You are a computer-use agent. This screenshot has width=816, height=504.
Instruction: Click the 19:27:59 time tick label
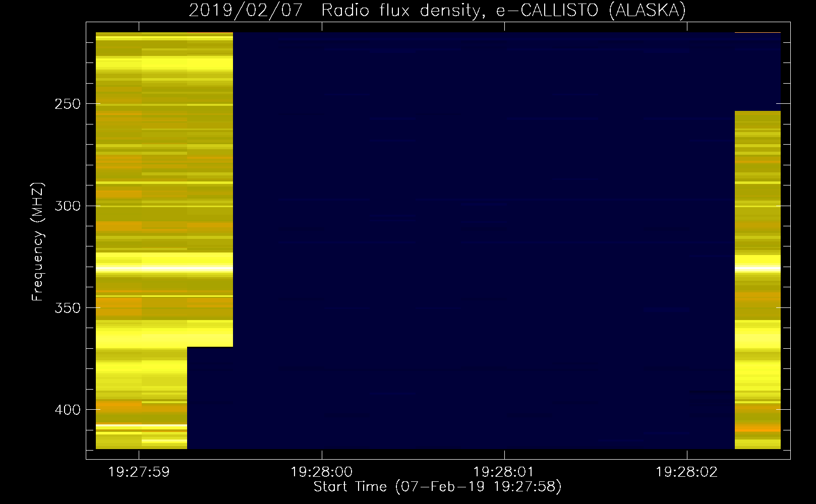tap(139, 472)
